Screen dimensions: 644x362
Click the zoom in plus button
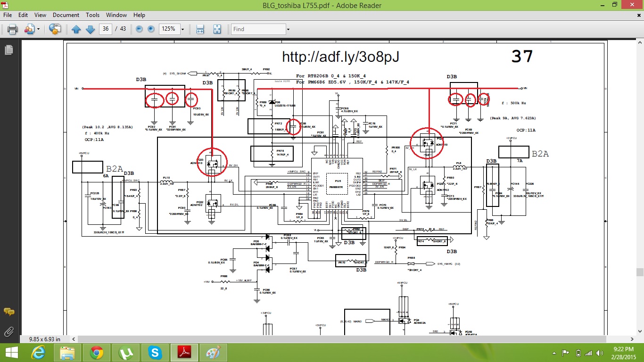[x=151, y=29]
